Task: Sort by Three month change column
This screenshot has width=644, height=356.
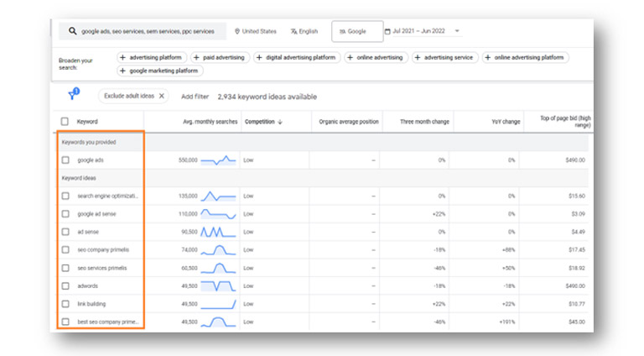Action: [x=424, y=122]
